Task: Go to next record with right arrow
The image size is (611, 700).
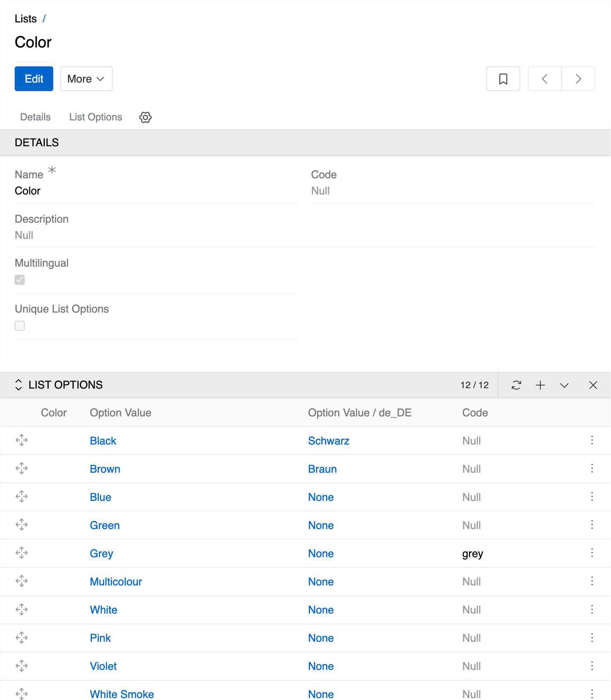Action: [x=578, y=79]
